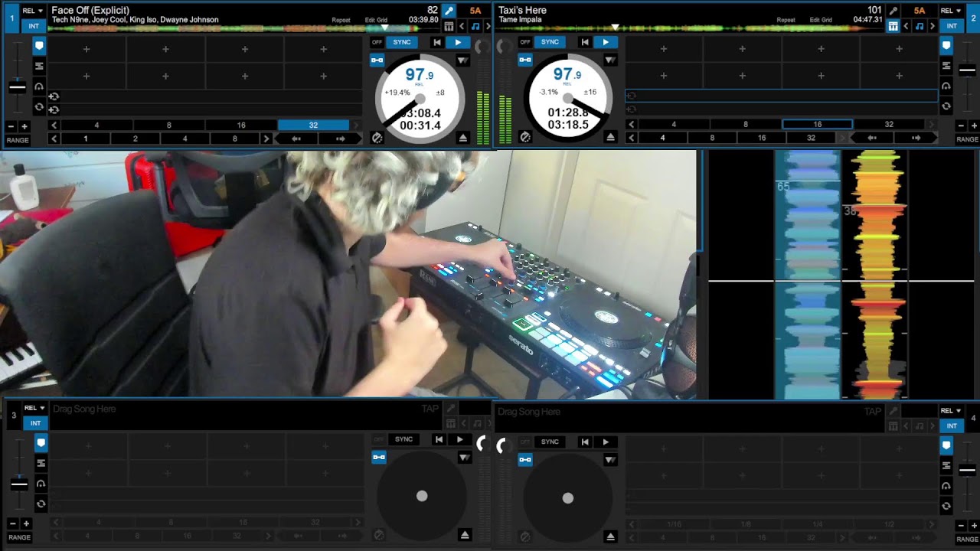Play deck 2 Taxi's Here track
Viewport: 980px width, 551px height.
(x=606, y=43)
